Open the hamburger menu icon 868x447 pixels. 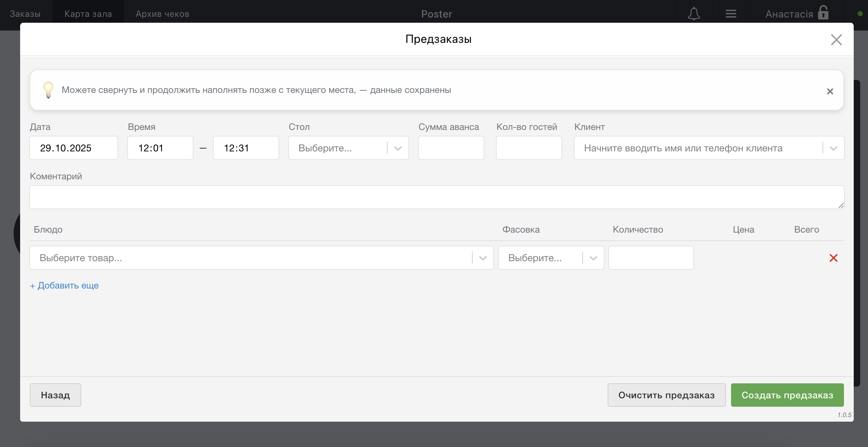[730, 14]
